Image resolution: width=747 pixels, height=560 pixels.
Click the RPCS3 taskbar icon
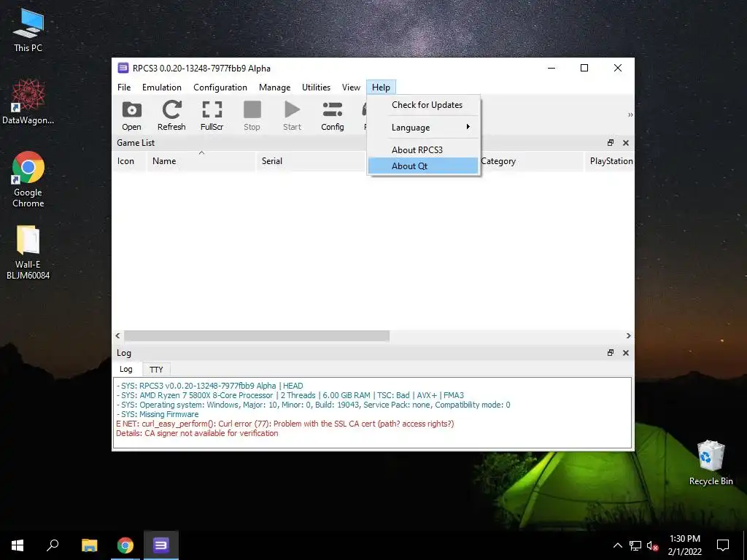[161, 545]
